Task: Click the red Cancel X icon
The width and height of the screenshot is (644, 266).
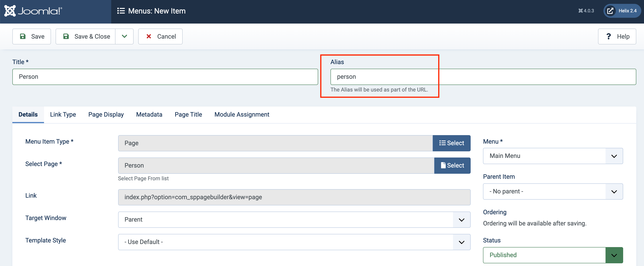Action: click(149, 36)
